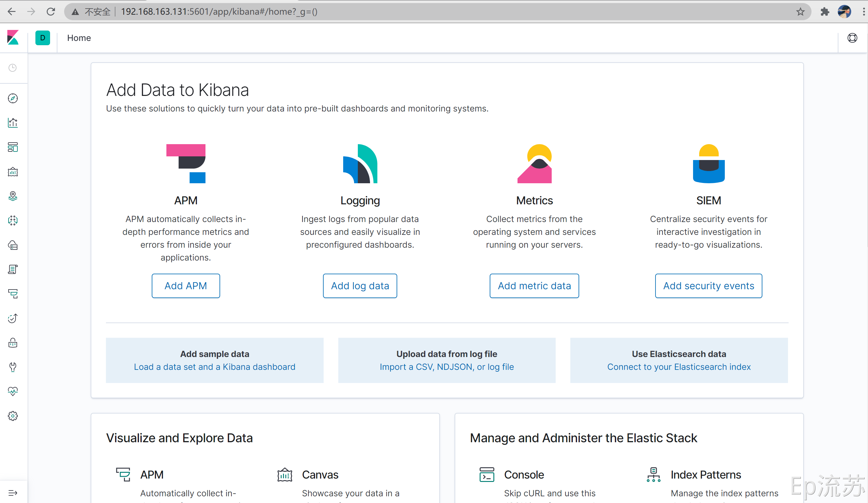
Task: Select the Dashboard icon in sidebar
Action: pos(14,147)
